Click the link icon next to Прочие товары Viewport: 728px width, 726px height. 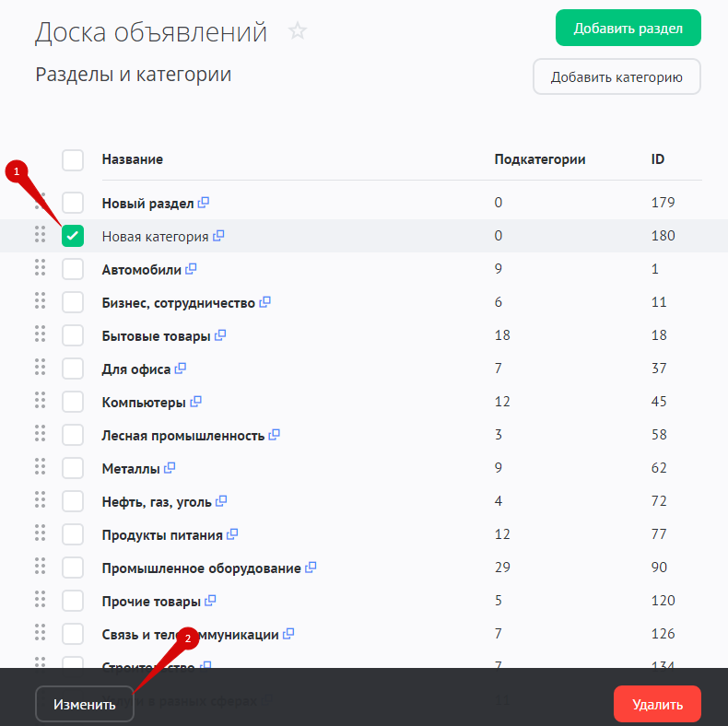[210, 601]
